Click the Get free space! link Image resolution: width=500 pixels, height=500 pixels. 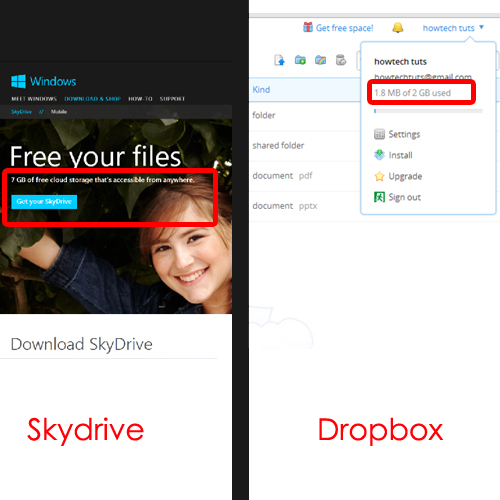coord(344,28)
